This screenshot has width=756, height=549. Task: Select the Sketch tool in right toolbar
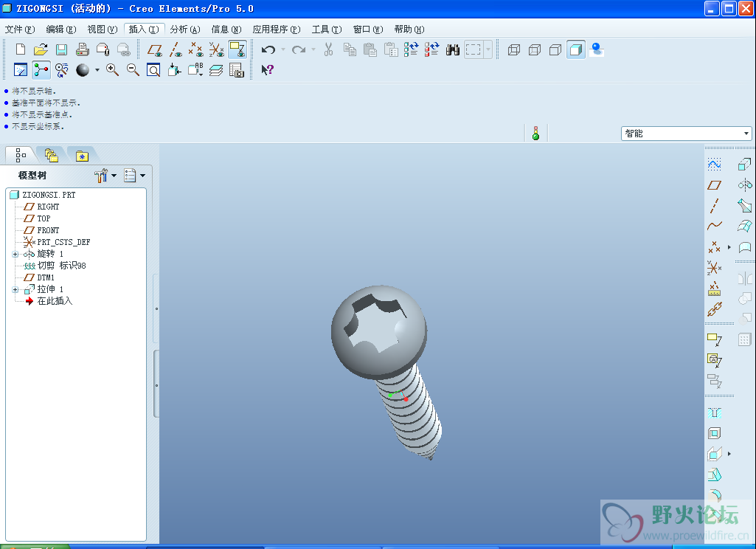(x=714, y=164)
